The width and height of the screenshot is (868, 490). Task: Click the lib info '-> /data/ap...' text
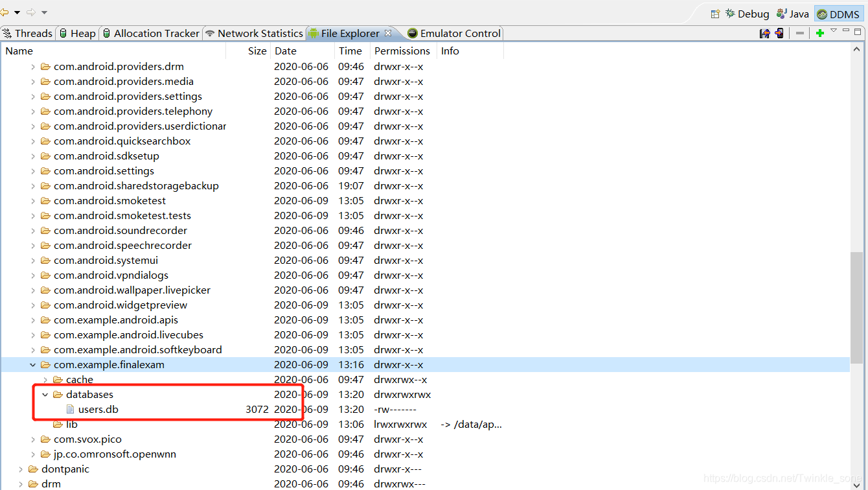point(471,425)
